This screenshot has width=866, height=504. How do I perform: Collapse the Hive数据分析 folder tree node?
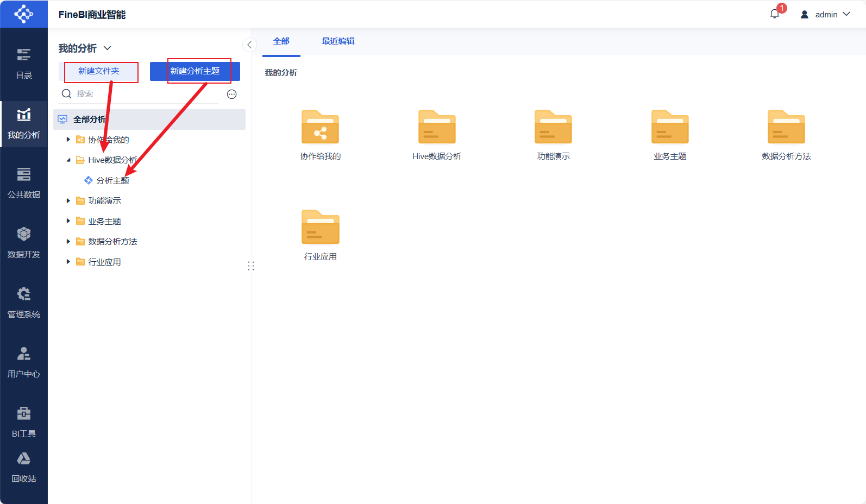tap(68, 160)
